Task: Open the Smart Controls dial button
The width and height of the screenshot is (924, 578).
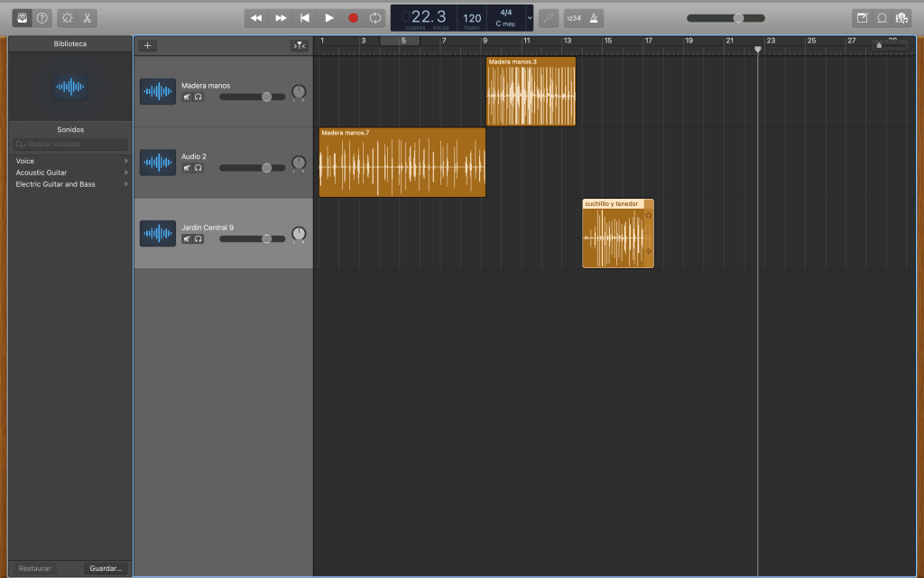Action: click(66, 18)
